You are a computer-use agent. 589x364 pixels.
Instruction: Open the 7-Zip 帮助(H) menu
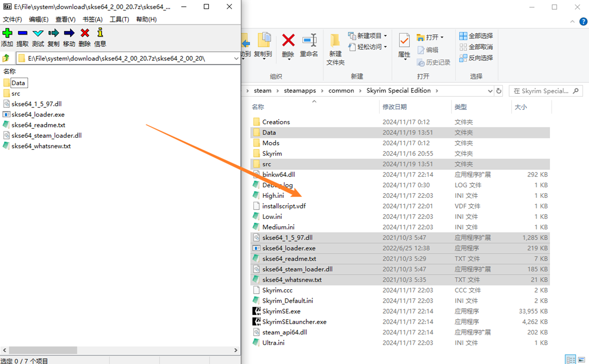point(146,19)
